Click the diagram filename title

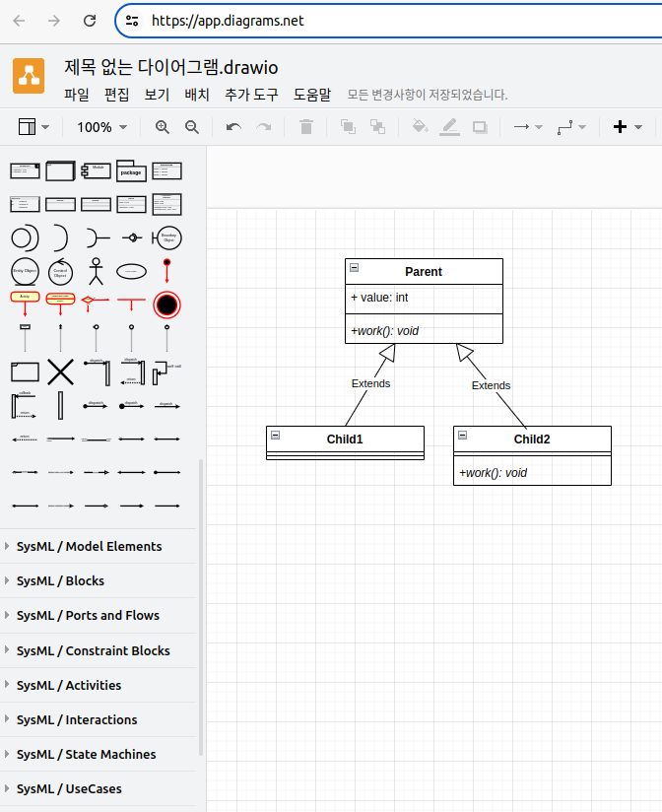170,67
